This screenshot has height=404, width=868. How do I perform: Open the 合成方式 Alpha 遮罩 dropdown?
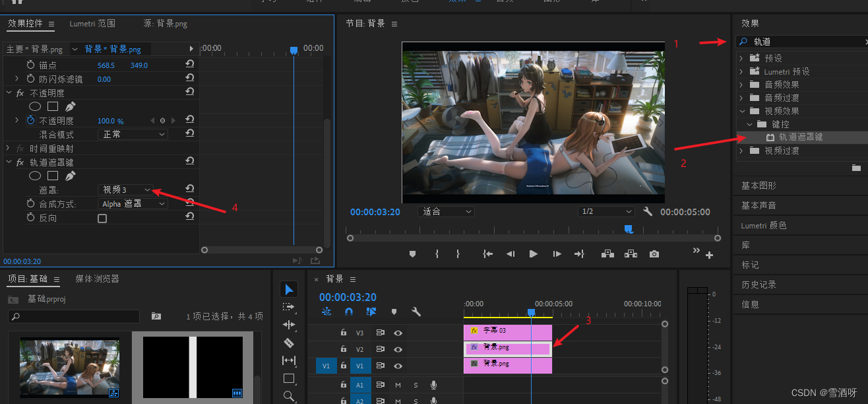[133, 204]
